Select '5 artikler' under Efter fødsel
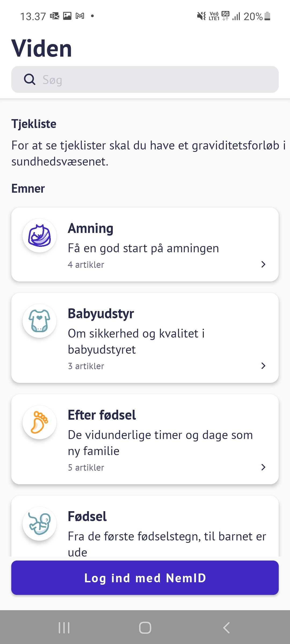290x644 pixels. 86,468
